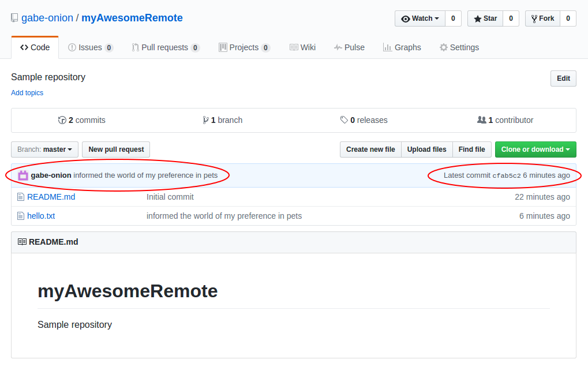Image resolution: width=588 pixels, height=374 pixels.
Task: Click the book icon in README.md header
Action: click(22, 242)
